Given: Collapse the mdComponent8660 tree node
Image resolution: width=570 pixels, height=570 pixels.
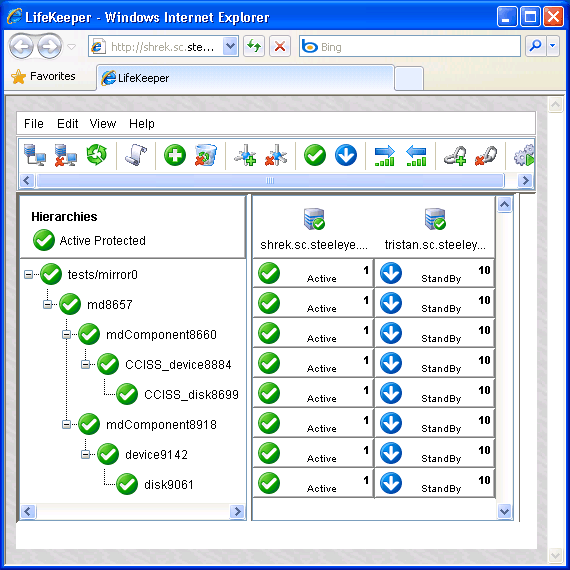Looking at the screenshot, I should coord(66,334).
